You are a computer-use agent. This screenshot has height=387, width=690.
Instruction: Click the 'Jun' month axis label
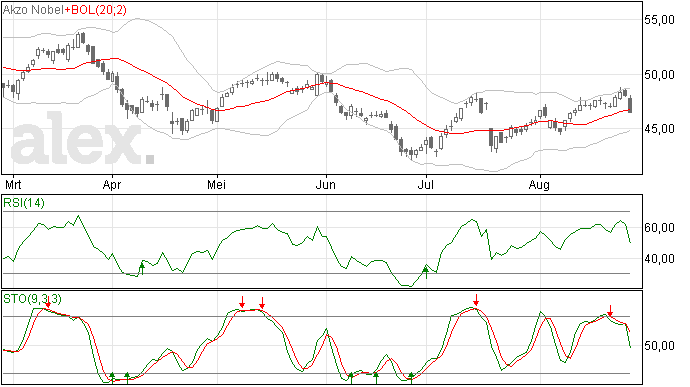[325, 184]
